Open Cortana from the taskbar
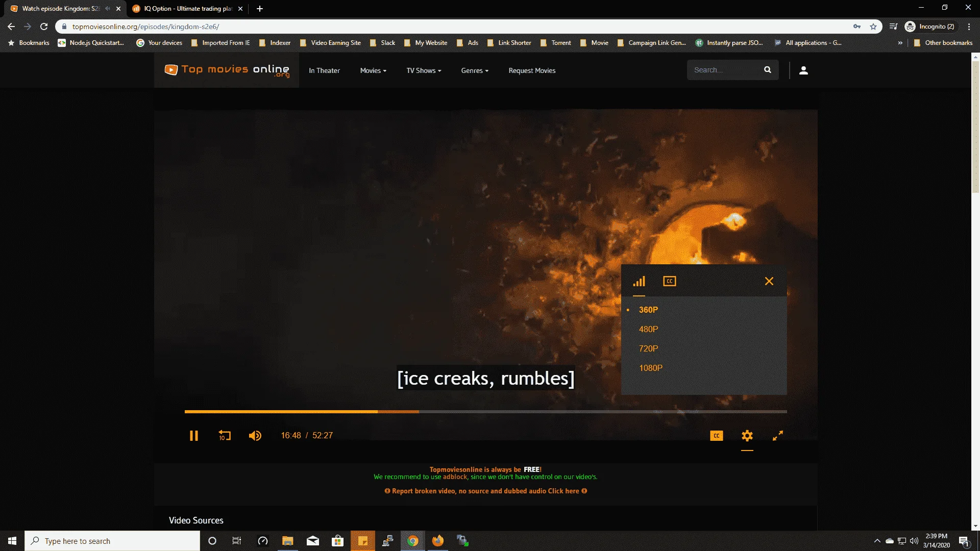This screenshot has width=980, height=551. pos(212,541)
